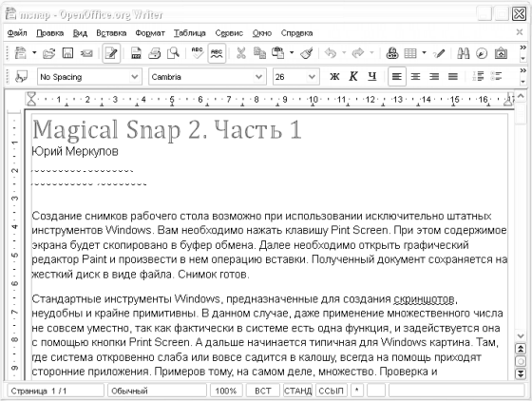Screen dimensions: 532x401
Task: Jump to previous page with double-up arrow
Action: click(x=521, y=349)
